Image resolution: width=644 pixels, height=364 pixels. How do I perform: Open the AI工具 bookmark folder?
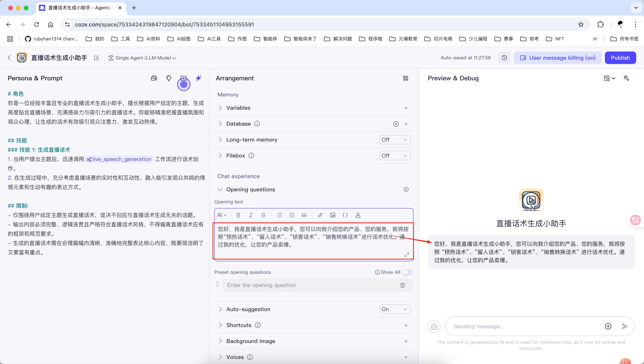[x=209, y=39]
